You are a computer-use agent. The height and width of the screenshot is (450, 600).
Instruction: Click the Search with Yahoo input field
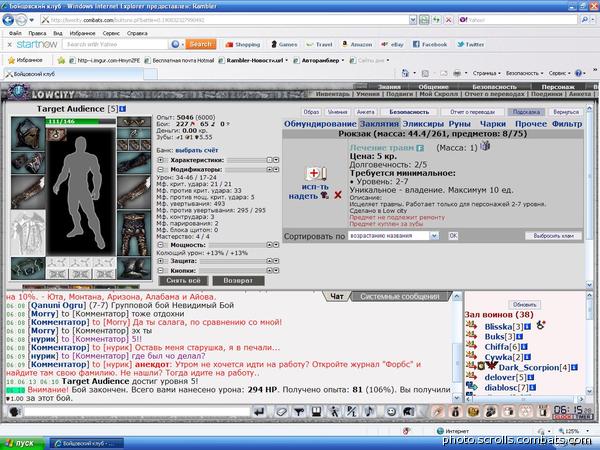click(x=115, y=44)
